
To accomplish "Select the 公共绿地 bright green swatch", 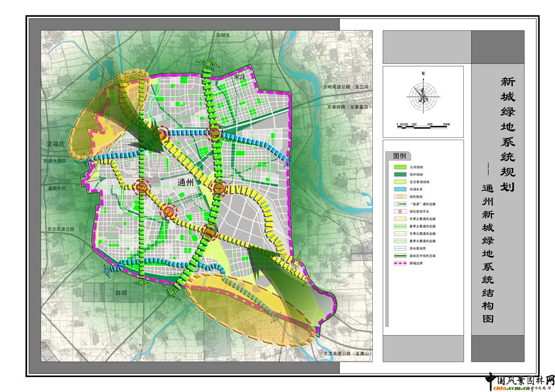I will pyautogui.click(x=401, y=167).
